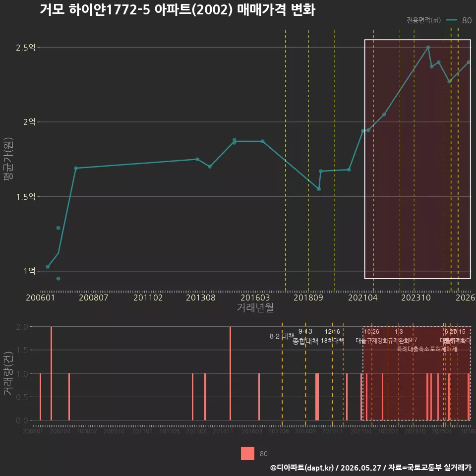Select the dip data point near 1.55억
This screenshot has width=476, height=476.
click(x=319, y=189)
